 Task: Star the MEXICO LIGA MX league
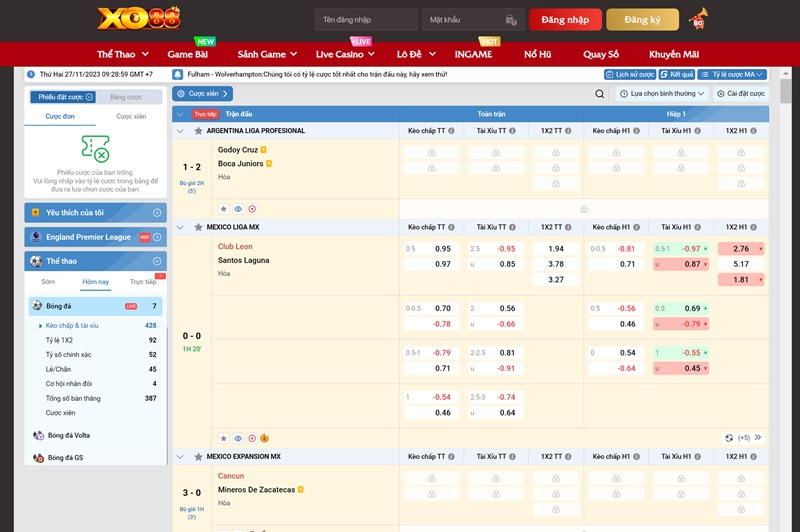pos(198,227)
